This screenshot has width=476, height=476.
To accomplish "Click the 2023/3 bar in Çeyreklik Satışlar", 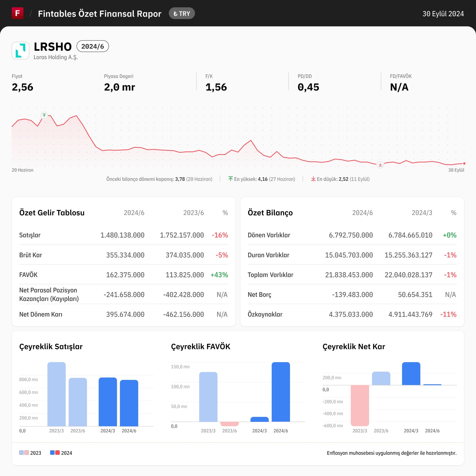I will pos(56,394).
